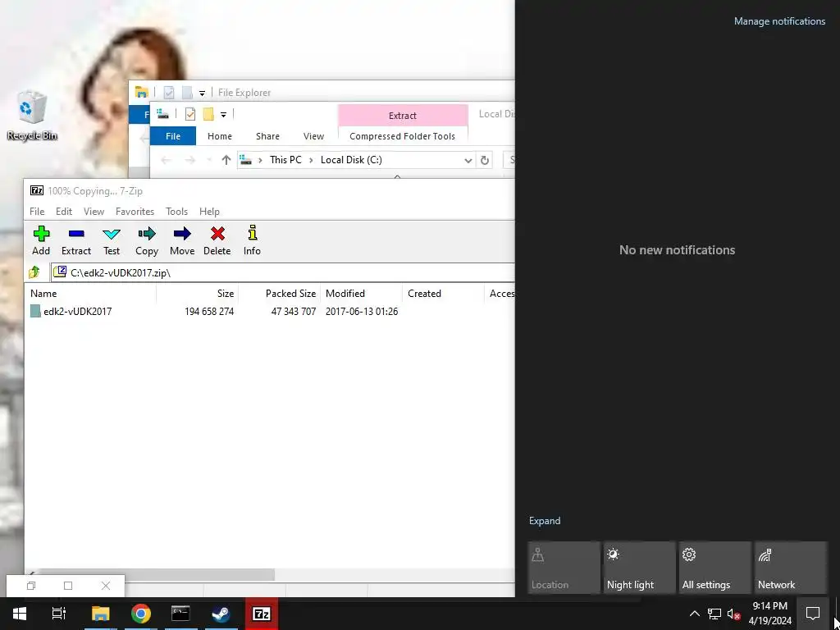
Task: Sort by the Name column header
Action: [90, 294]
